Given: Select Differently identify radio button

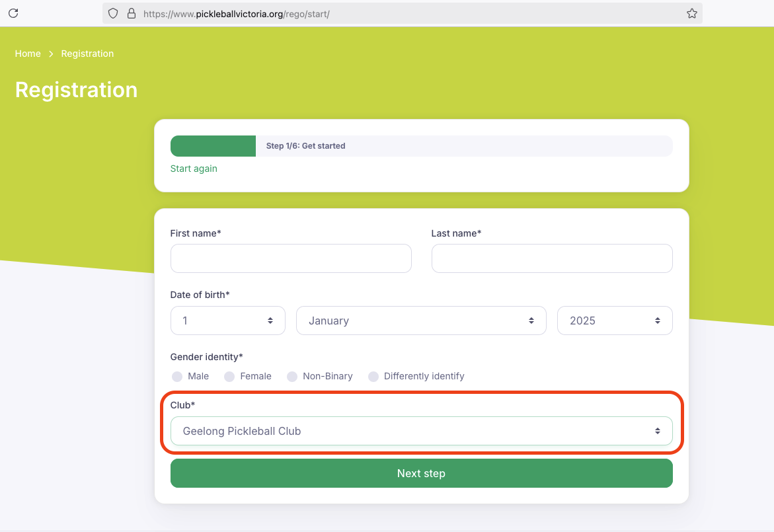Looking at the screenshot, I should pos(373,377).
